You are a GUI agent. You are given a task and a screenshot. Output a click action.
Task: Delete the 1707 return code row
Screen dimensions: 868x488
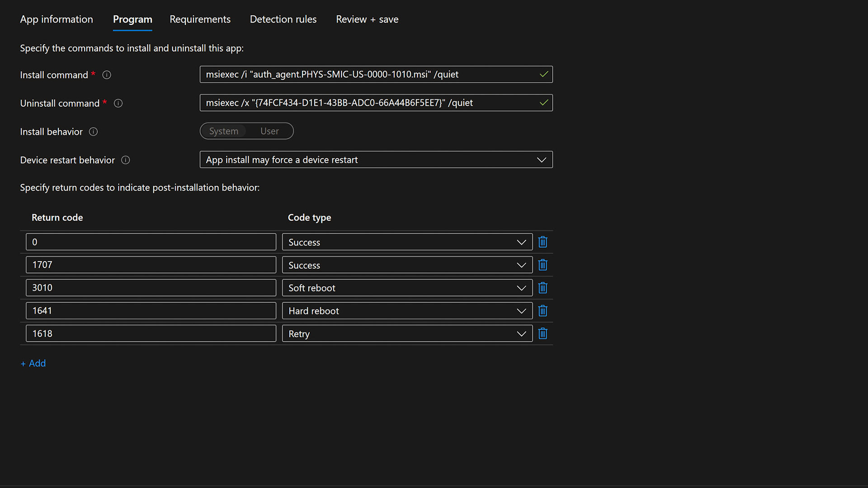coord(542,265)
